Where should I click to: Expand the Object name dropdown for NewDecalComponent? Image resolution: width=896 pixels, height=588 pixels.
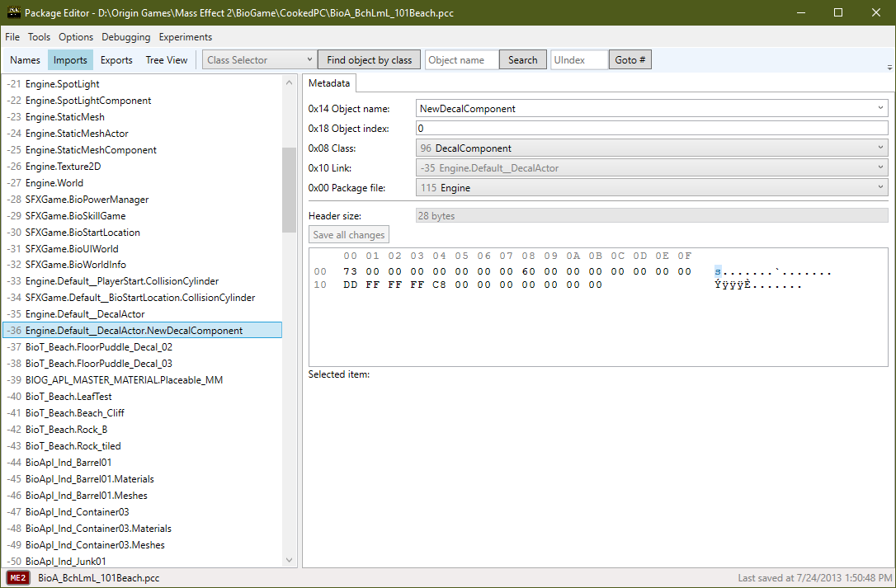(879, 107)
